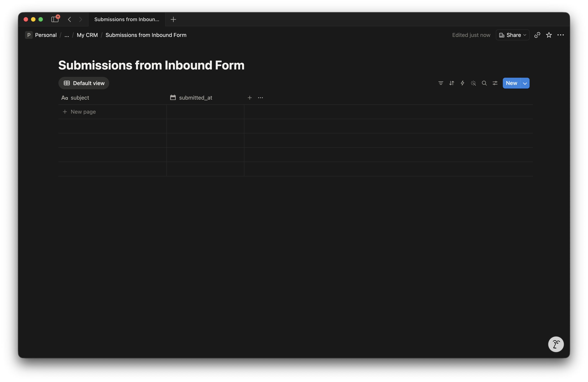Open the Personal workspace breadcrumb
The width and height of the screenshot is (588, 382).
41,35
